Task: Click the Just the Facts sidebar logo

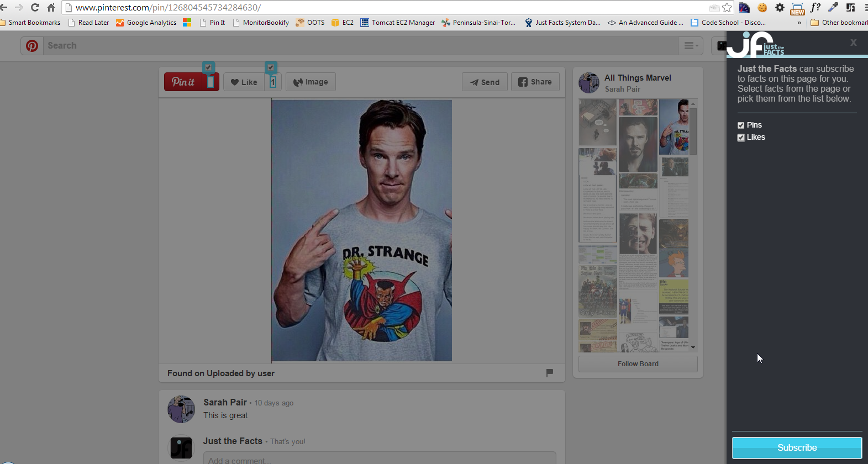Action: coord(756,44)
